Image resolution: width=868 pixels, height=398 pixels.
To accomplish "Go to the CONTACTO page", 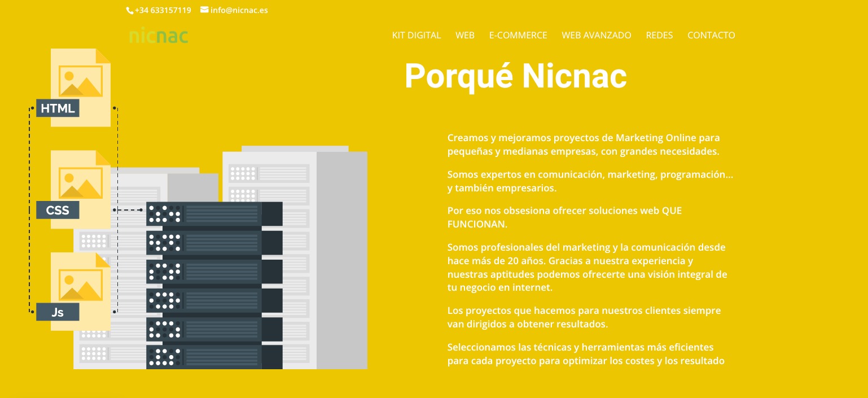I will coord(711,35).
